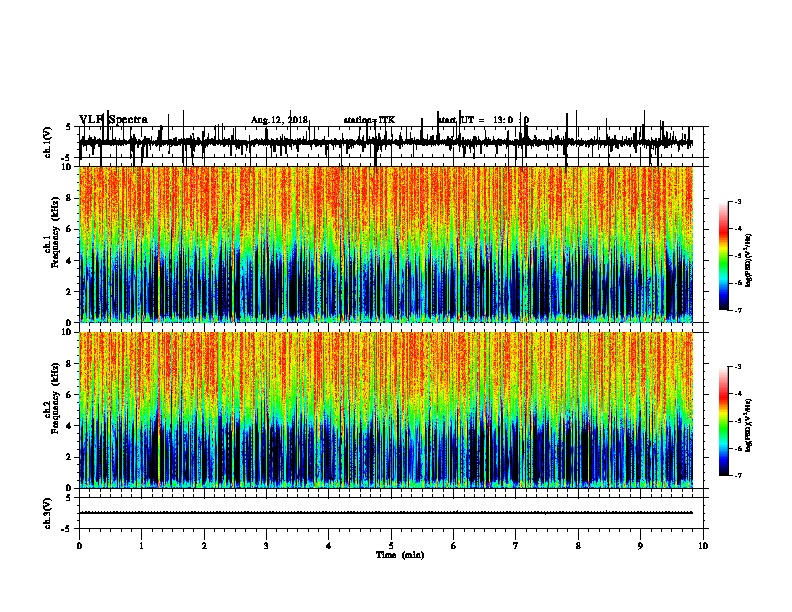
Task: Click the "VLF Spectra" title text
Action: (x=113, y=120)
